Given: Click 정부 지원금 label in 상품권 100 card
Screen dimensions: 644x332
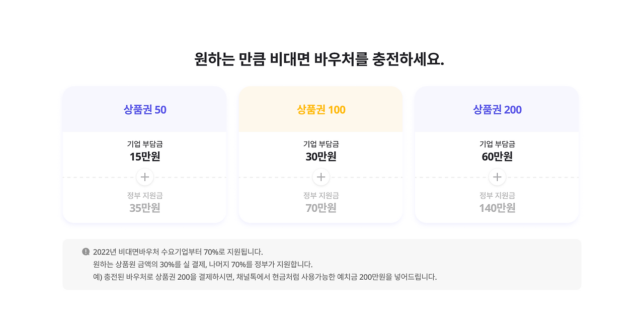Looking at the screenshot, I should pyautogui.click(x=321, y=195).
